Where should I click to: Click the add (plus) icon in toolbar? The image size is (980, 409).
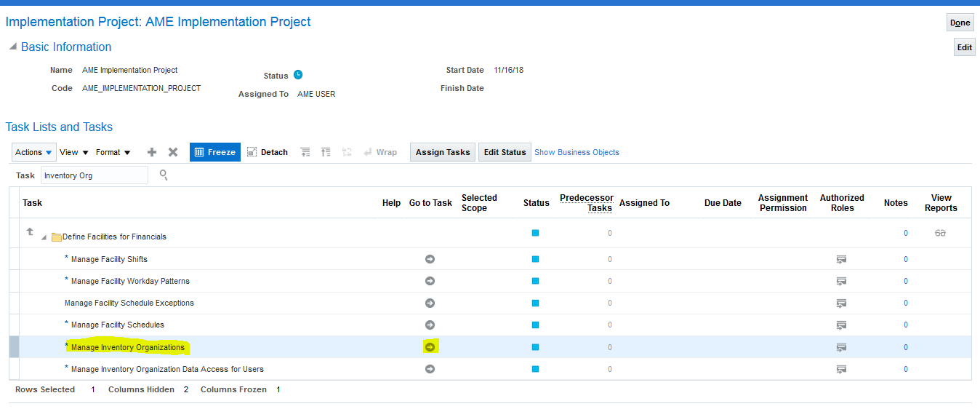coord(152,152)
